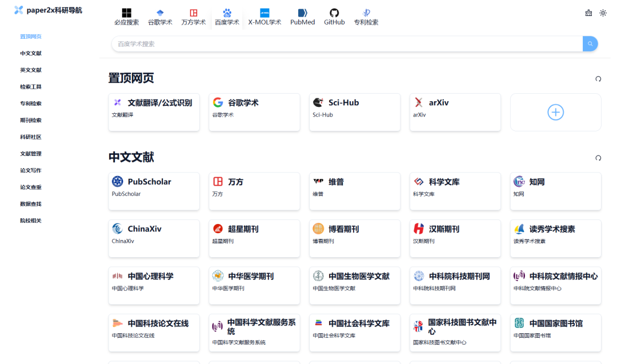Open GitHub via its toolbar icon
This screenshot has height=364, width=617.
pos(334,16)
